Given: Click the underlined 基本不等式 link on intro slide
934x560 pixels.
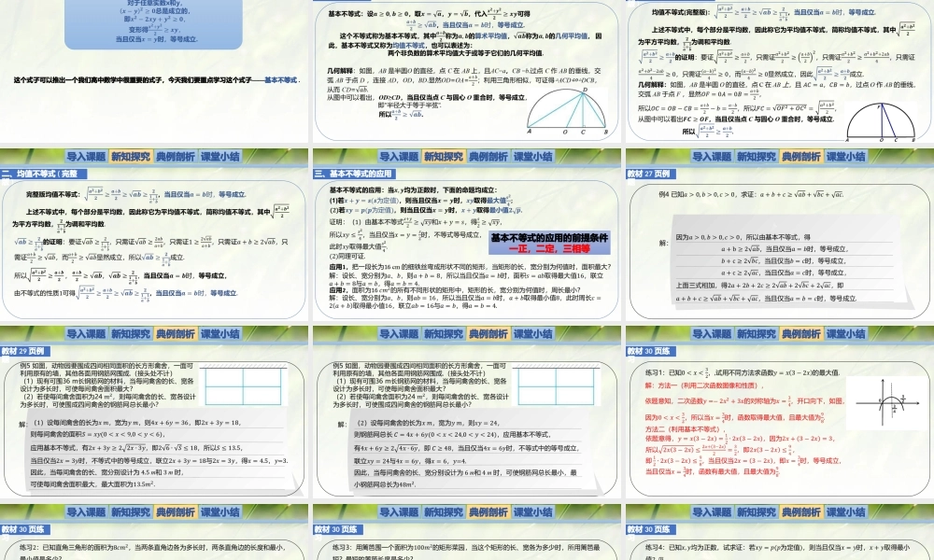Looking at the screenshot, I should coord(280,79).
